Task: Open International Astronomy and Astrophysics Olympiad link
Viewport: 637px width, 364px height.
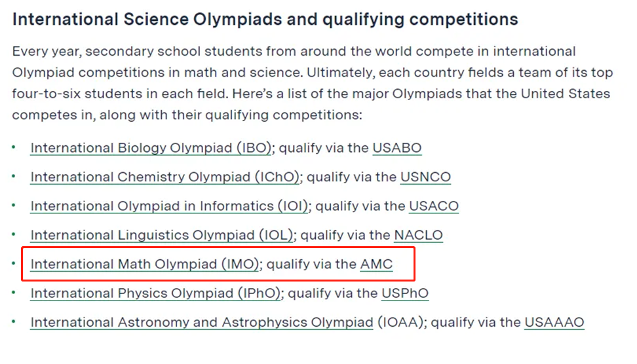Action: click(201, 322)
